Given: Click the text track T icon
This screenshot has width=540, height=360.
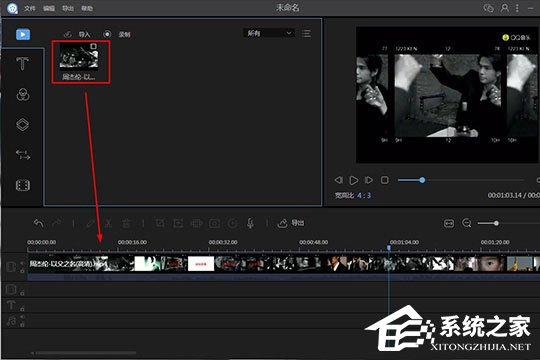Looking at the screenshot, I should pyautogui.click(x=11, y=305).
